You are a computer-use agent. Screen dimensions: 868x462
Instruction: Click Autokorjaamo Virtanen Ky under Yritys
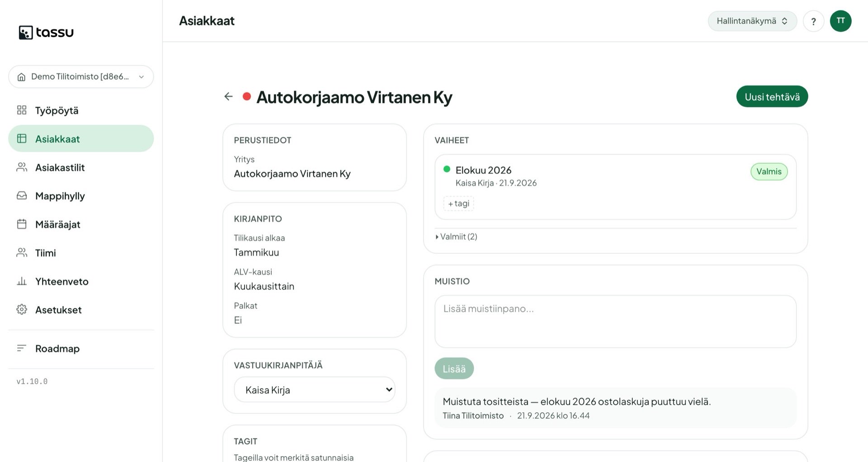[x=292, y=174]
